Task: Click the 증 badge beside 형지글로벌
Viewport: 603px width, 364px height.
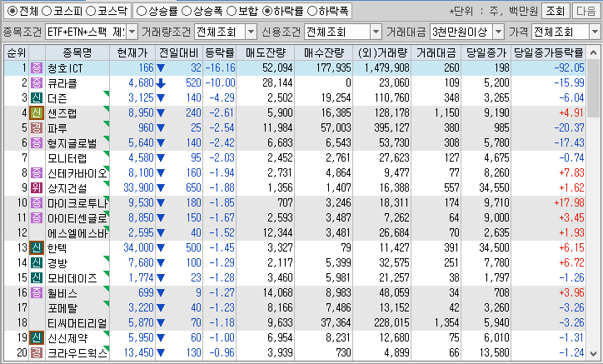Action: (x=37, y=143)
